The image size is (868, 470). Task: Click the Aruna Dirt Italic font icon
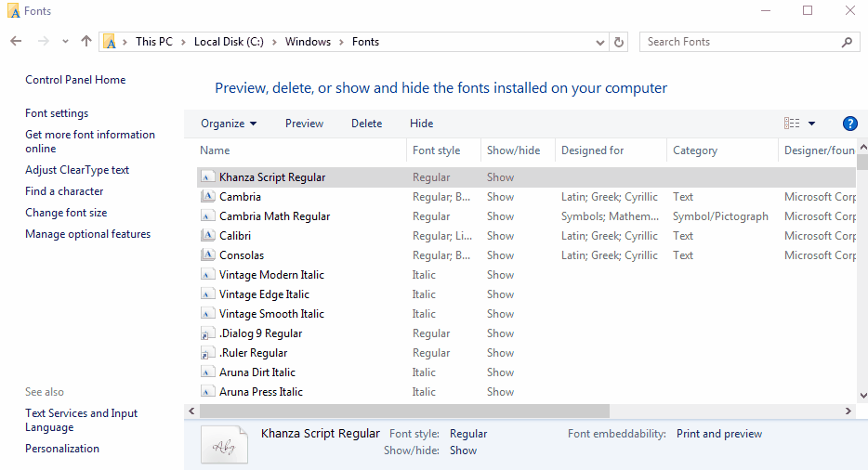[207, 372]
